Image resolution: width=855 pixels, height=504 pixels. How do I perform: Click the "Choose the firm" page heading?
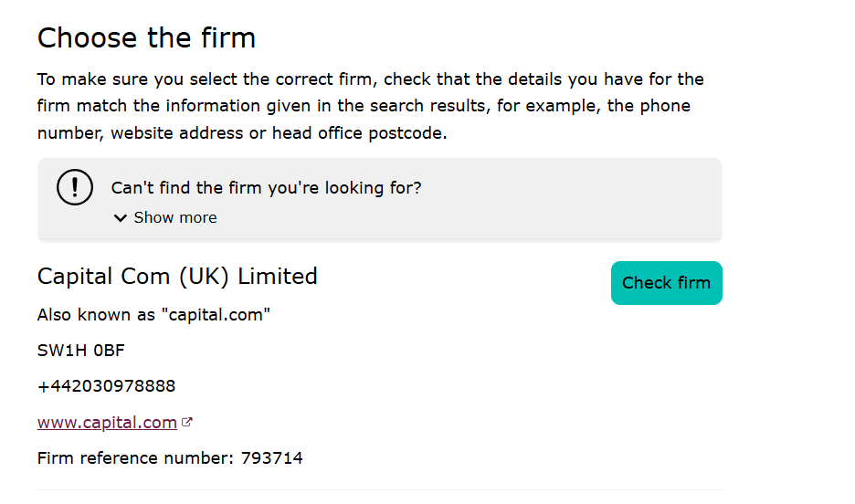[x=146, y=38]
